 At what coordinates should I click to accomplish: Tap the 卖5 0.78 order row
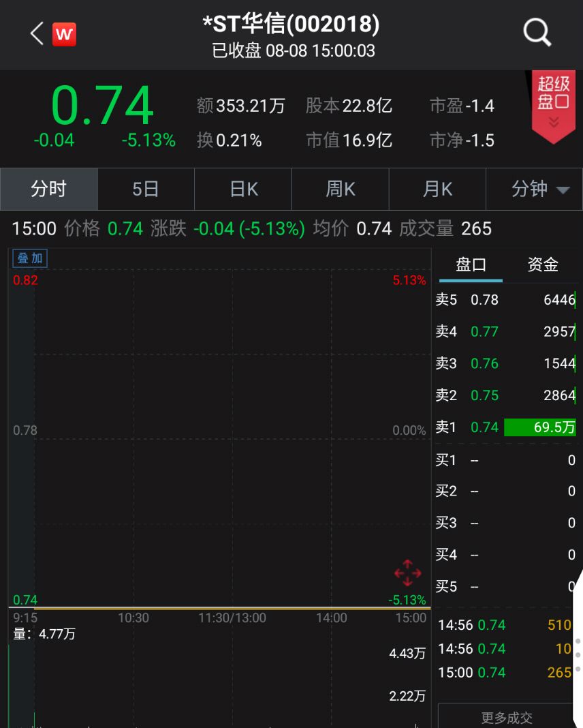click(x=505, y=300)
